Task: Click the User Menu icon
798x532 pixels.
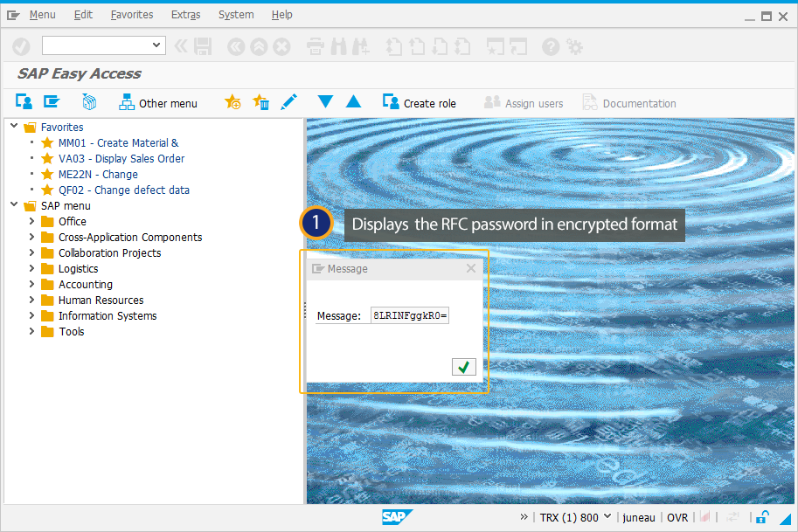Action: pos(24,102)
